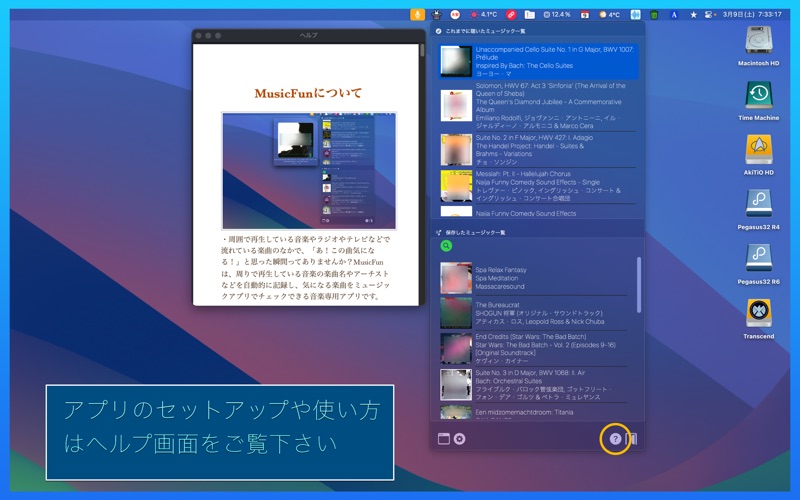Viewport: 800px width, 500px height.
Task: Click the Solomon, HWV 67 album artwork
Action: [x=456, y=106]
